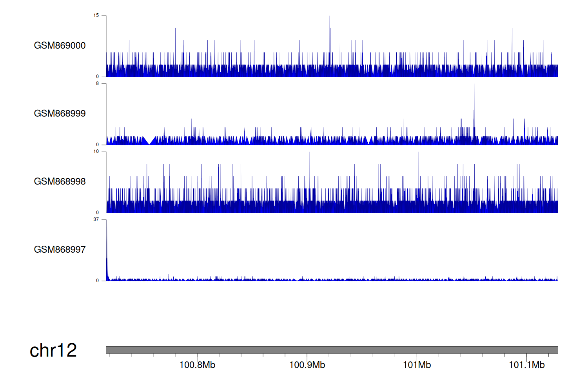
Task: Click the 100.9Mb axis position label
Action: (x=307, y=365)
